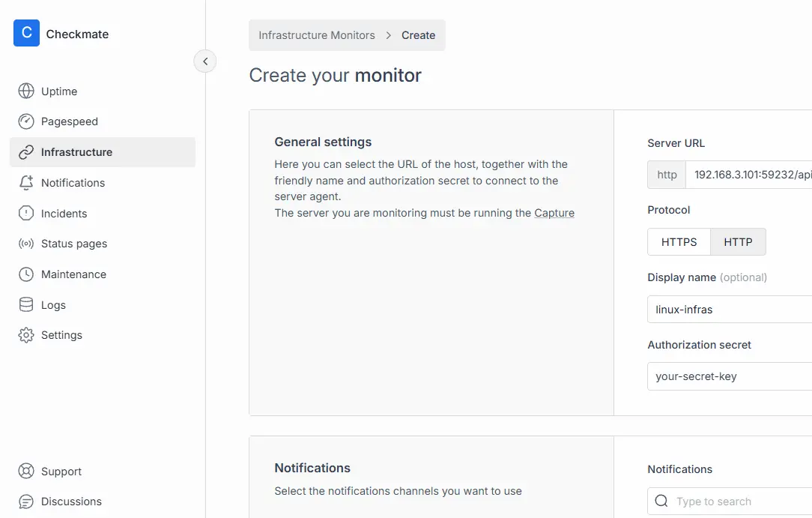Screen dimensions: 812x518
Task: Click the Server URL input field
Action: click(x=749, y=175)
